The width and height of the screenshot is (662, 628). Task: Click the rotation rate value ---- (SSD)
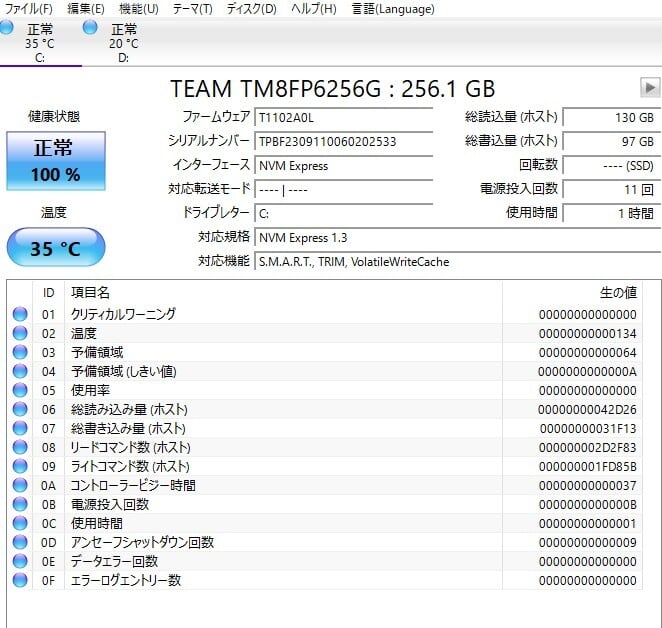pyautogui.click(x=612, y=166)
